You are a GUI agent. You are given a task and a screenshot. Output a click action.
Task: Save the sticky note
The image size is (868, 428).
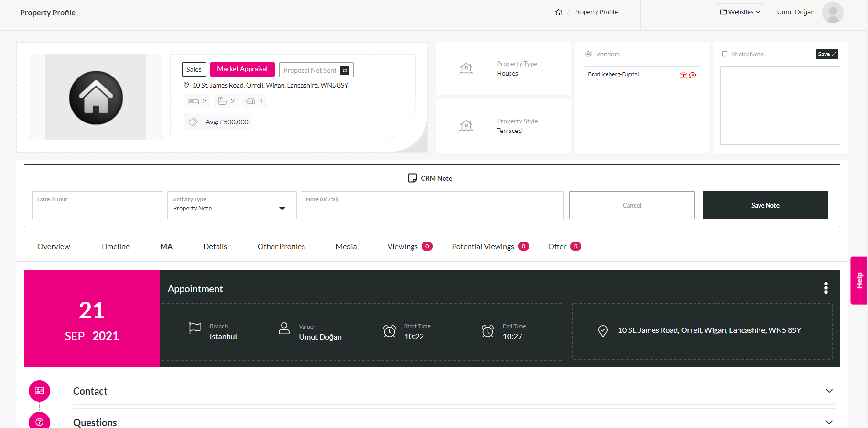tap(827, 54)
